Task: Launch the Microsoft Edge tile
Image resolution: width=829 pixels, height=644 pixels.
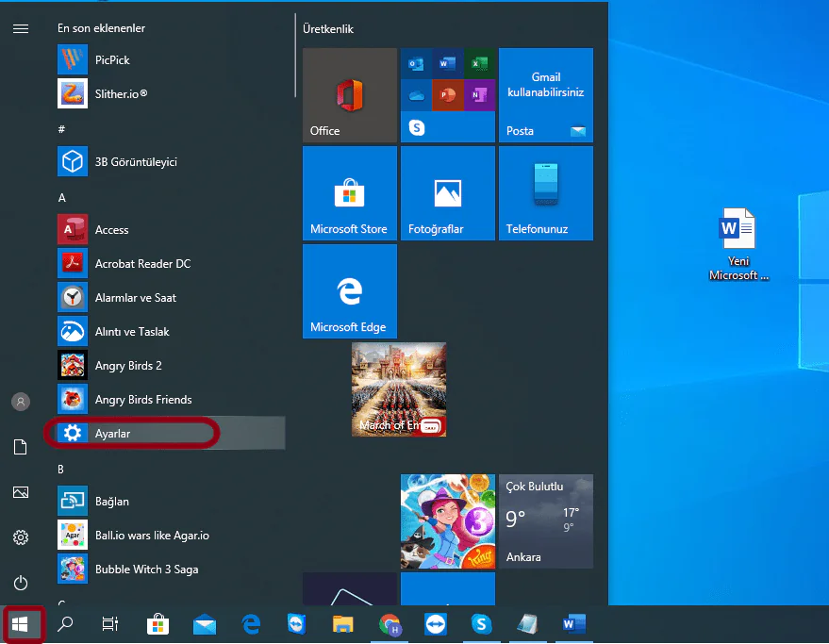Action: [x=349, y=290]
